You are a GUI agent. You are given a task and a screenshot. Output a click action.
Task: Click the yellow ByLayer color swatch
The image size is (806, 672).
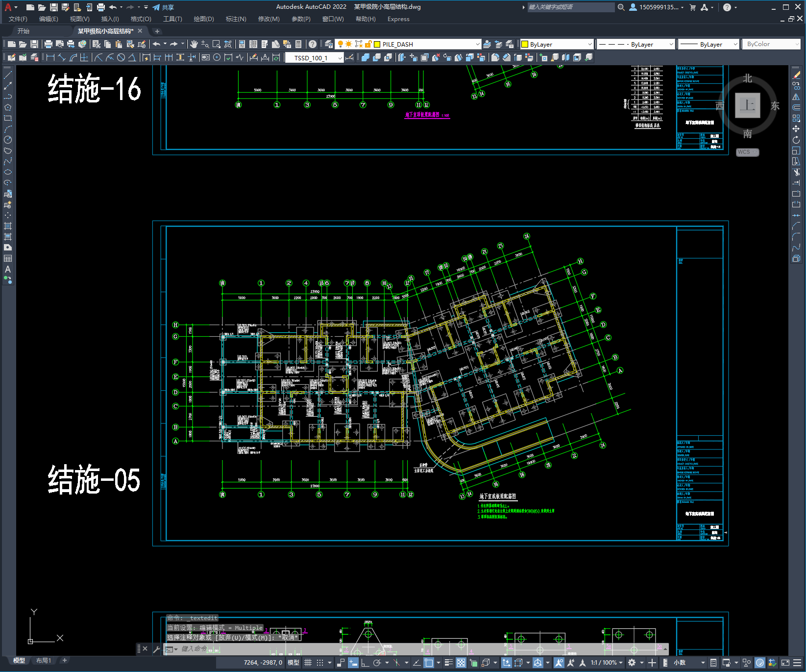tap(525, 44)
